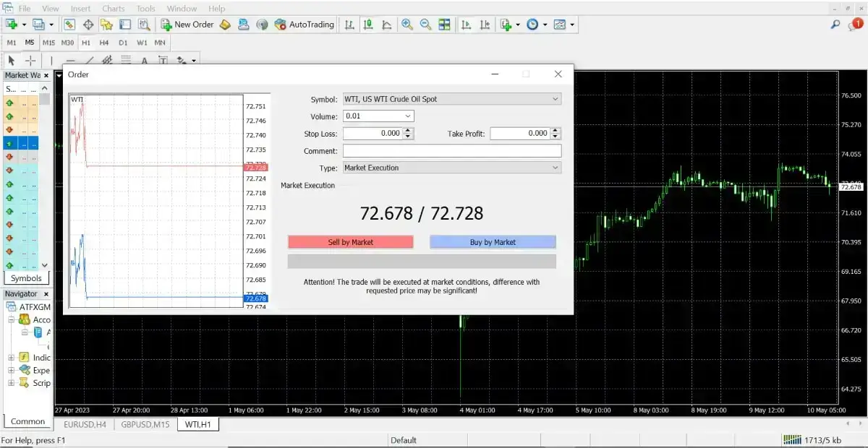Image resolution: width=868 pixels, height=448 pixels.
Task: Select the Vertical Line drawing tool
Action: 51,61
